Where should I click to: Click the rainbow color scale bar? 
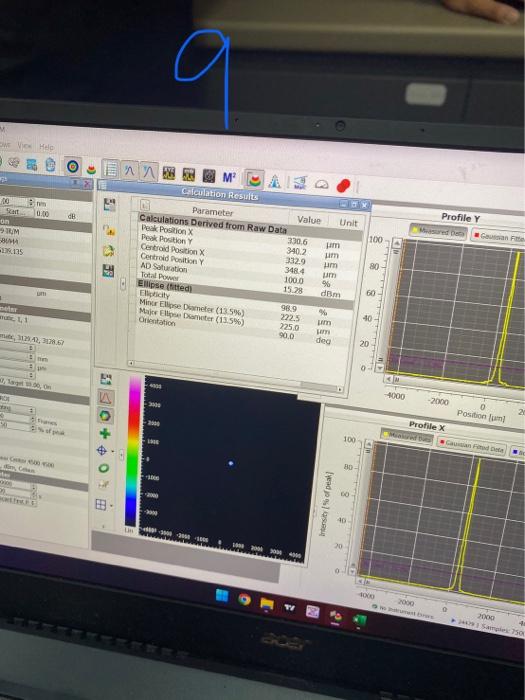click(133, 451)
